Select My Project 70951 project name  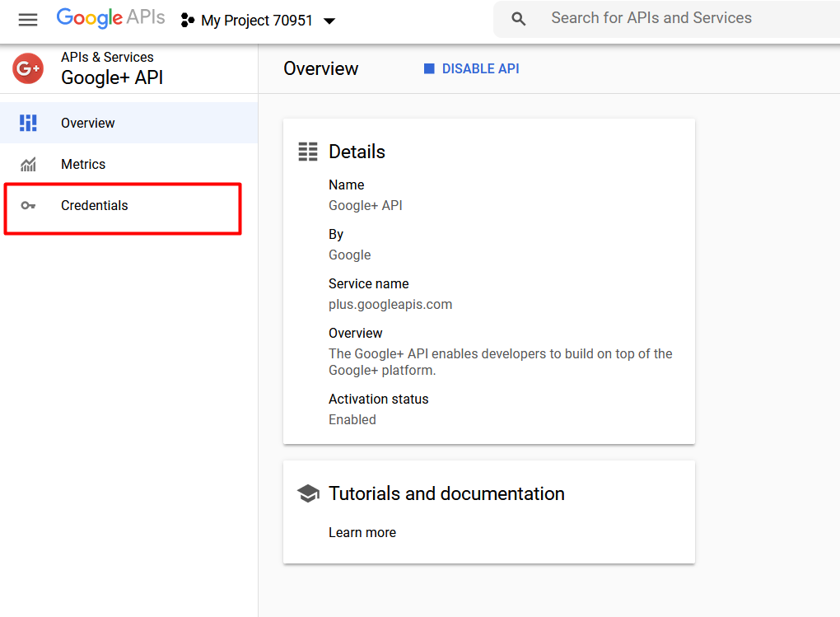(x=257, y=21)
